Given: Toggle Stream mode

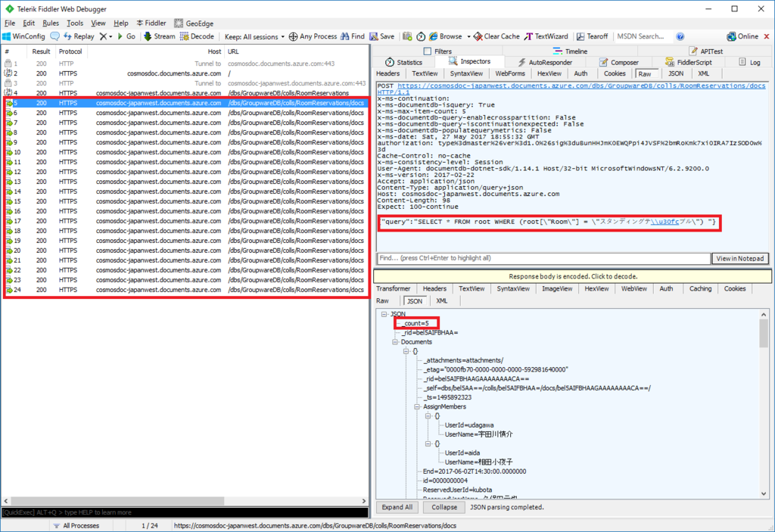Looking at the screenshot, I should (159, 36).
